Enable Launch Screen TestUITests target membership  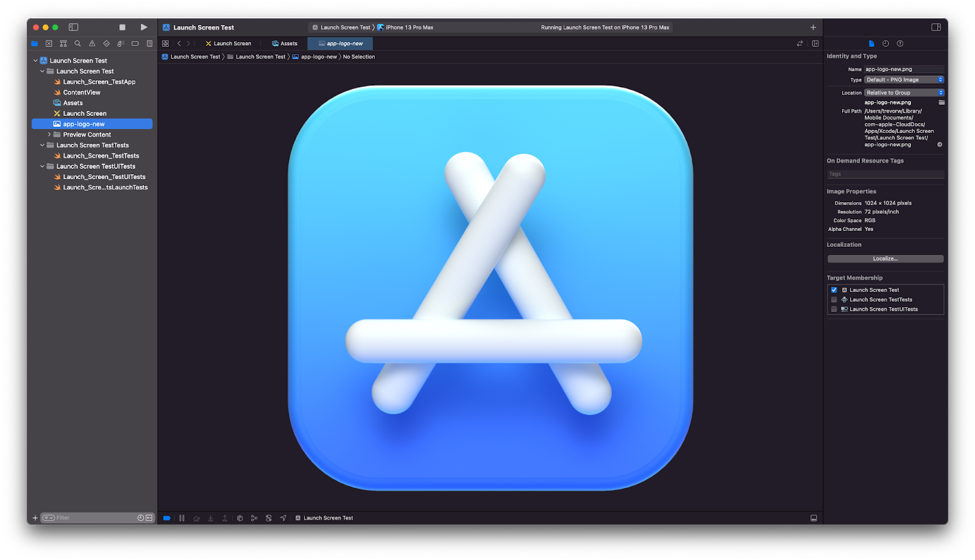click(x=834, y=310)
